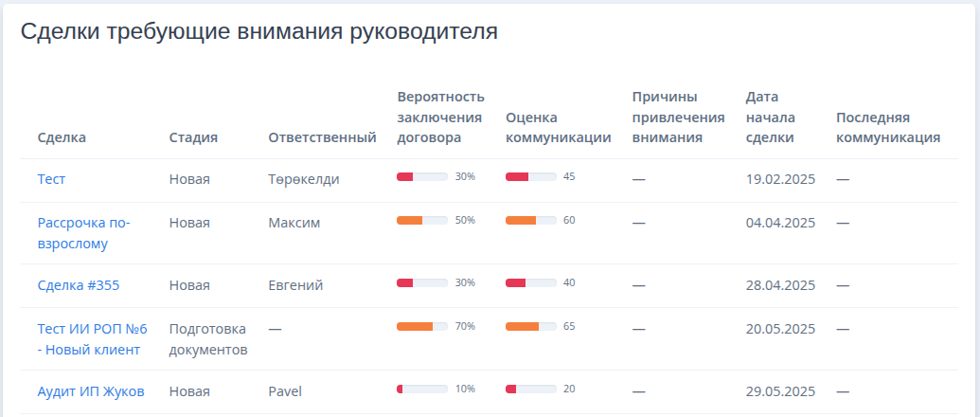Click the date 19.02.2025 cell
The image size is (980, 417).
(x=780, y=179)
